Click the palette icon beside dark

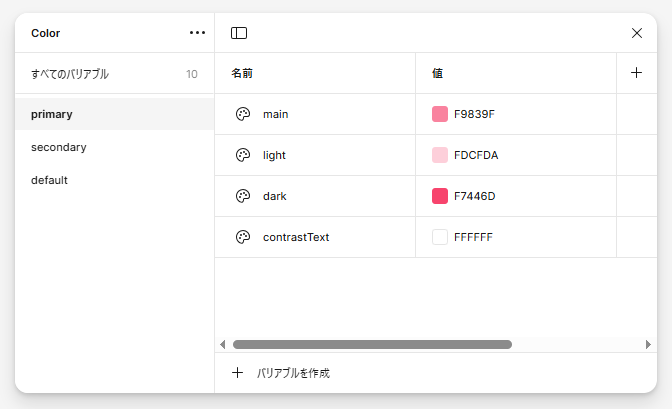(243, 196)
